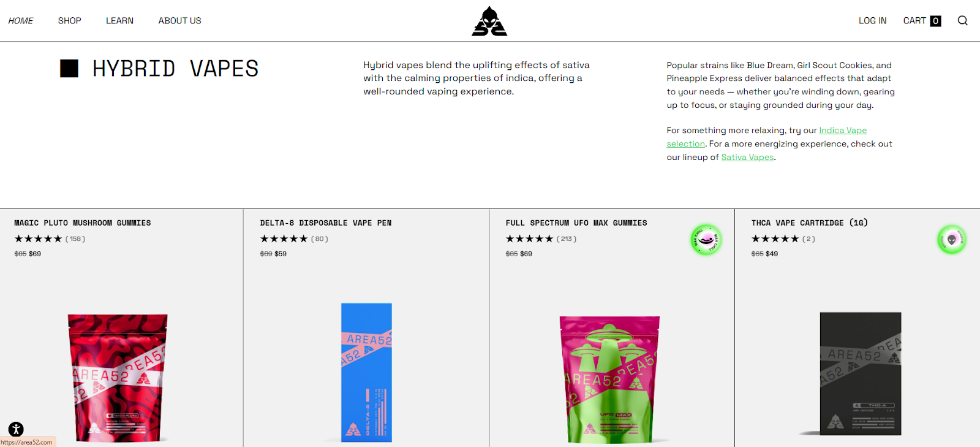Open THCA Vape Cartridge (1G) title
The height and width of the screenshot is (447, 980).
pyautogui.click(x=809, y=223)
